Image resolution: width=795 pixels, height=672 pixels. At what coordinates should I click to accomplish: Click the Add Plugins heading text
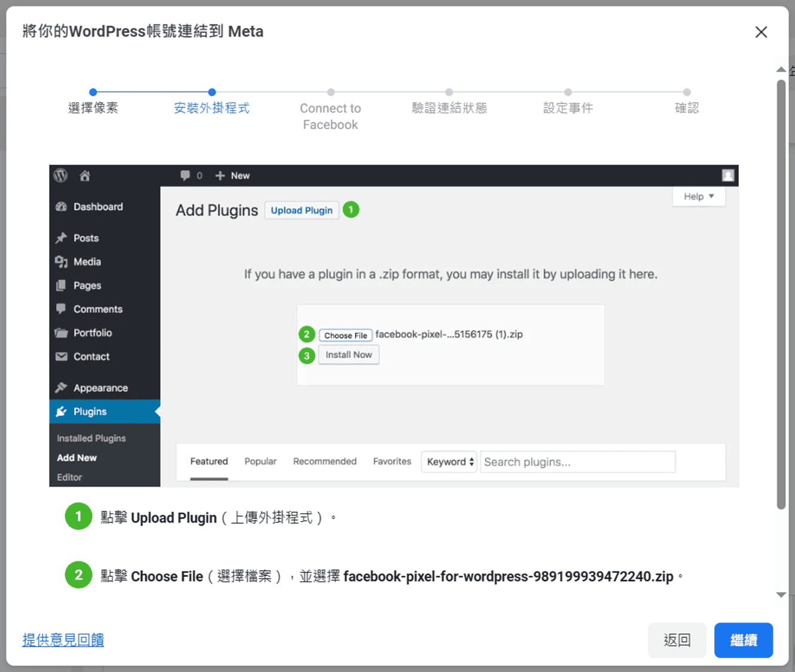tap(217, 210)
